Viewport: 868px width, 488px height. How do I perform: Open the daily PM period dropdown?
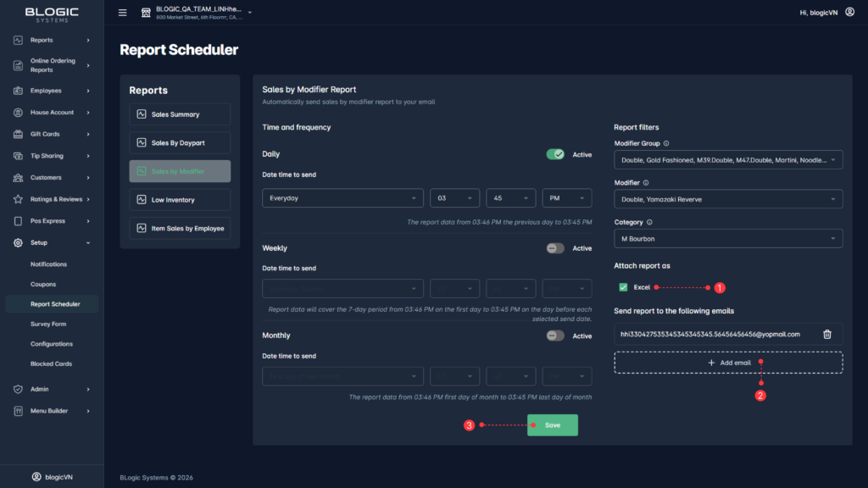point(567,198)
